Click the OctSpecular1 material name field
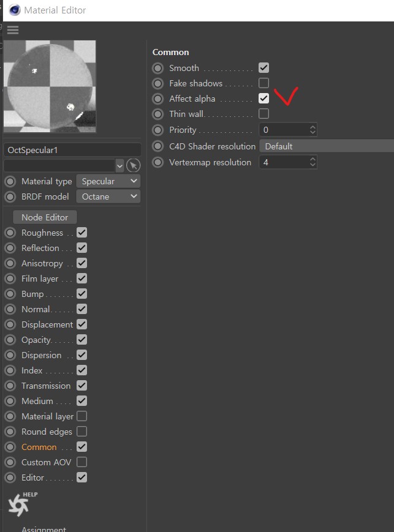Image resolution: width=394 pixels, height=532 pixels. 72,150
